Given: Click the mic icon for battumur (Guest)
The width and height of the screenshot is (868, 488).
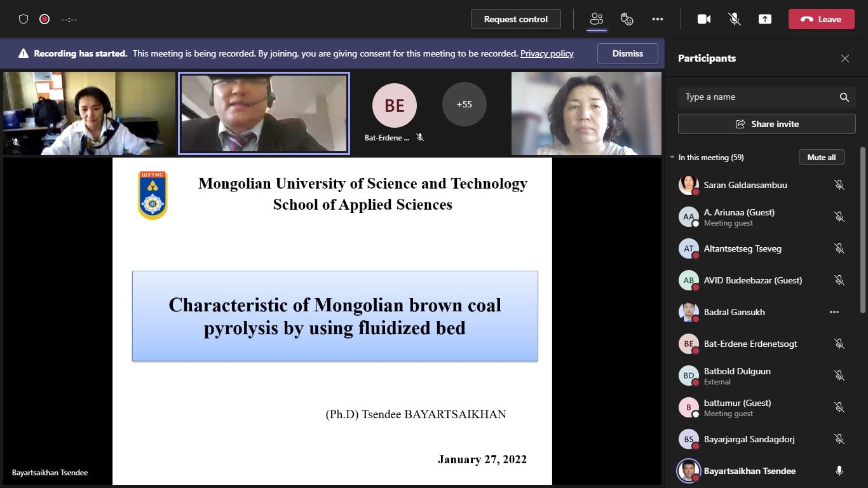Looking at the screenshot, I should [x=839, y=407].
